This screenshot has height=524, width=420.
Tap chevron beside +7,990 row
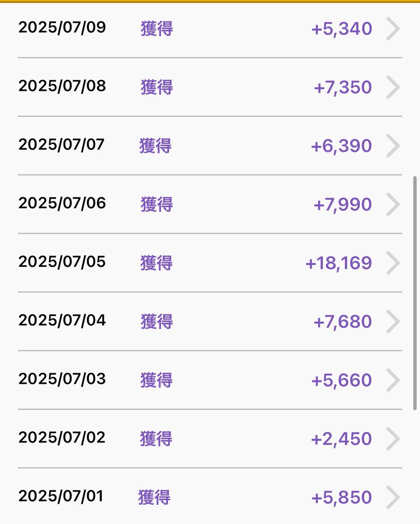pos(393,204)
